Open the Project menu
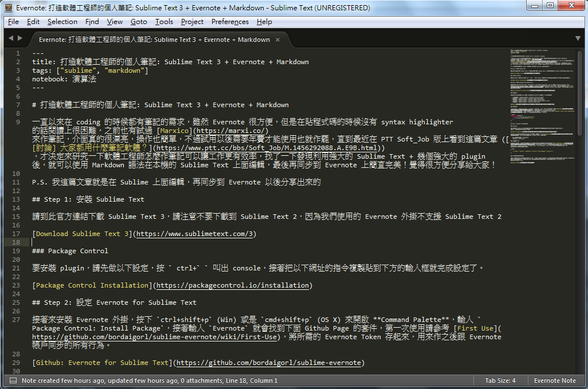Screen dimensions: 588x389 point(192,22)
